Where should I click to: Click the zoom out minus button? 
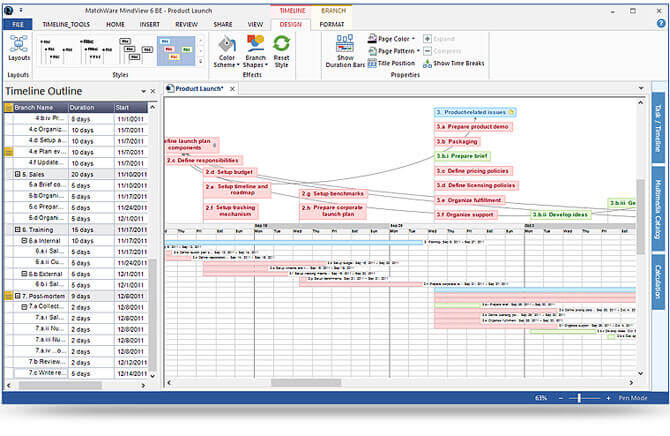point(561,398)
